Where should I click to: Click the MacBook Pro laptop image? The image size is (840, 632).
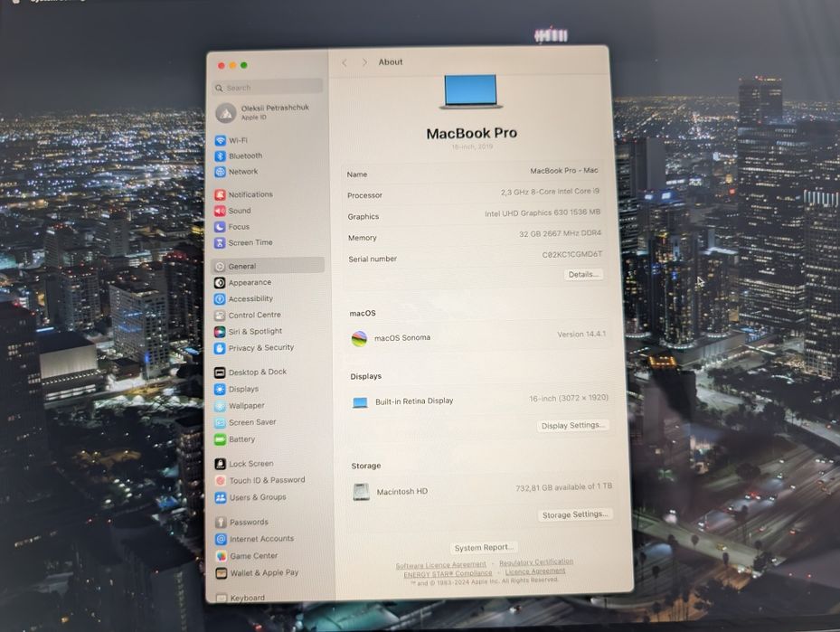coord(471,91)
